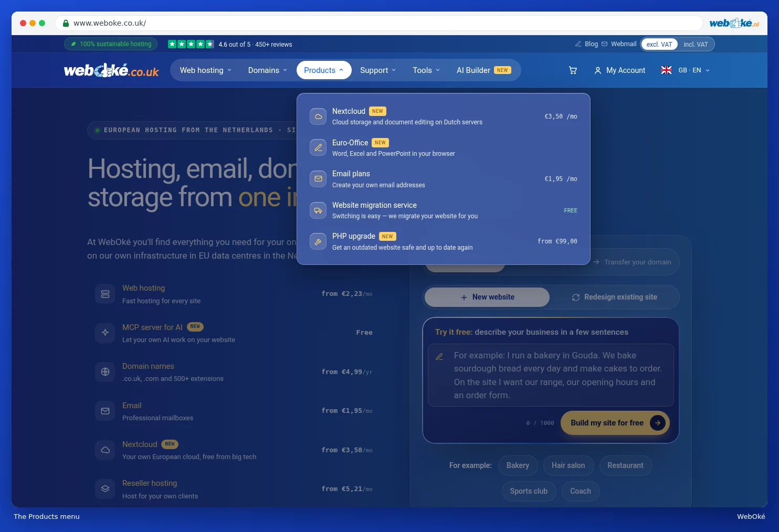The width and height of the screenshot is (779, 532).
Task: Open the Webmail link
Action: [x=619, y=44]
